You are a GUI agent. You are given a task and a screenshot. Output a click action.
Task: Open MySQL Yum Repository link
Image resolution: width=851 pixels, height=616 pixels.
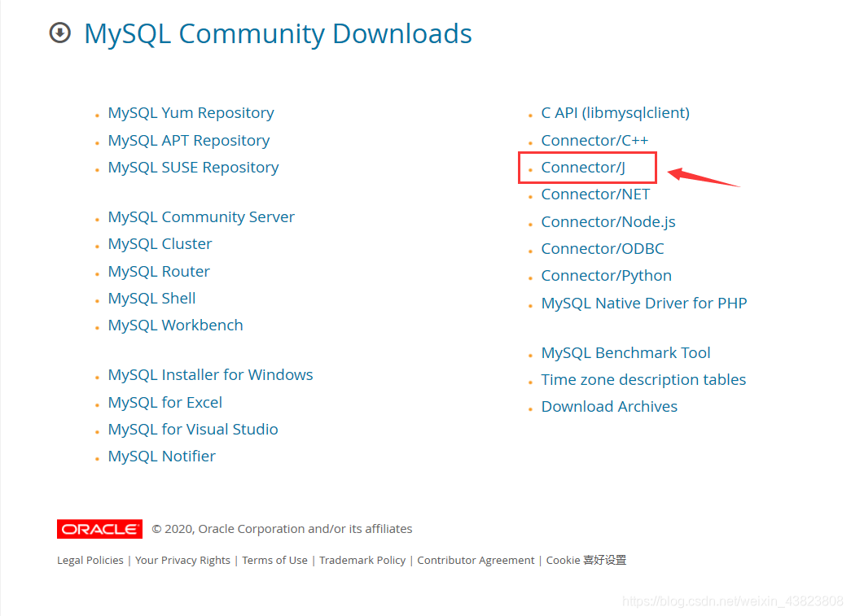click(191, 113)
